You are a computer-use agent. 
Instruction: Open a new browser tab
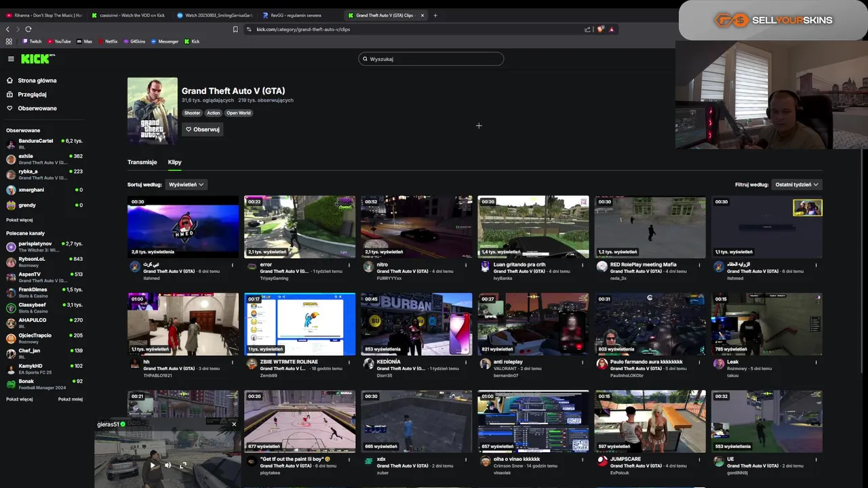pos(435,15)
